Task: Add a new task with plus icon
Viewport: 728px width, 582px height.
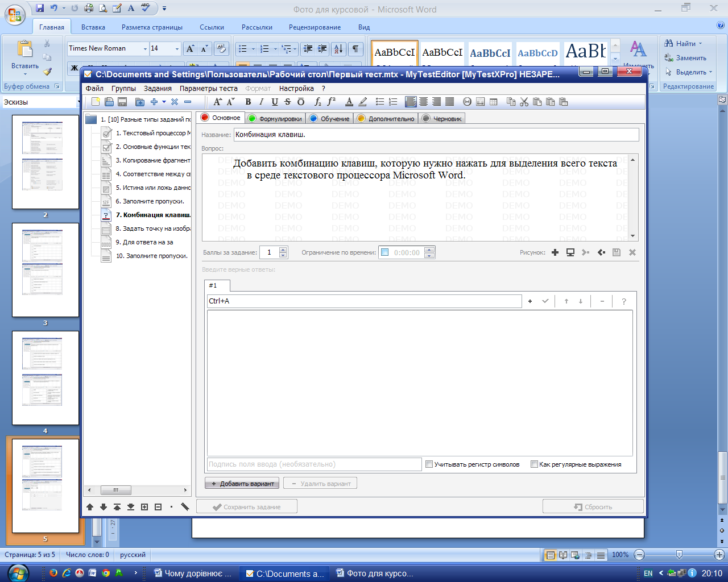Action: pos(154,102)
